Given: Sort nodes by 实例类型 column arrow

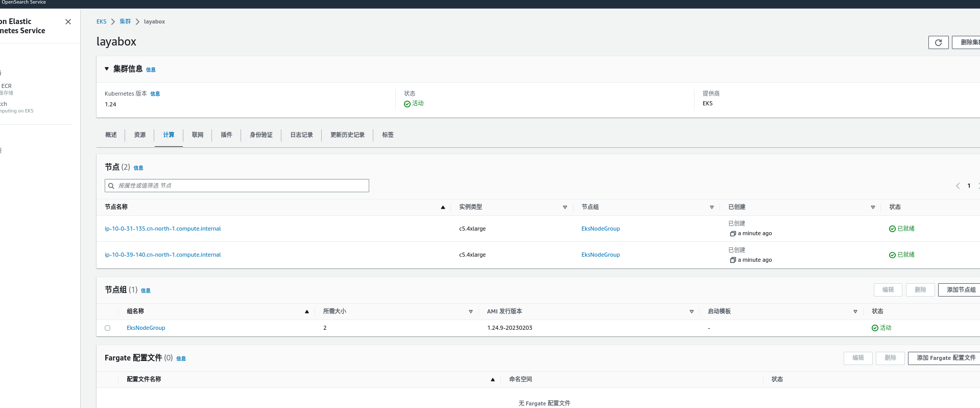Looking at the screenshot, I should tap(565, 208).
